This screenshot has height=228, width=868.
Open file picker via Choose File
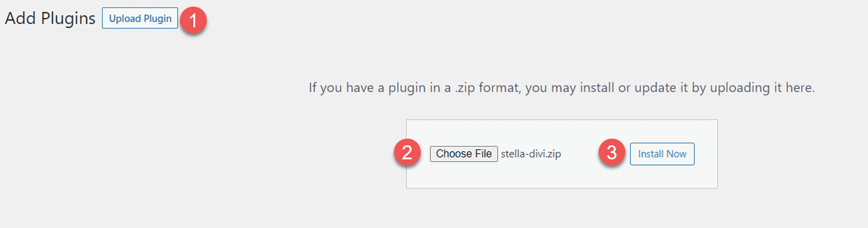463,154
